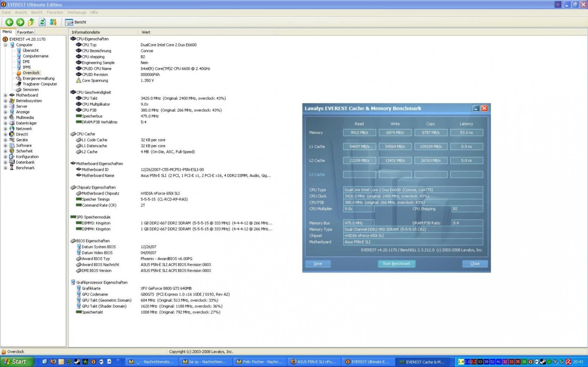Open the EVEREST Ultimate E... taskbar item
Viewport: 588px width, 367px height.
pos(368,362)
